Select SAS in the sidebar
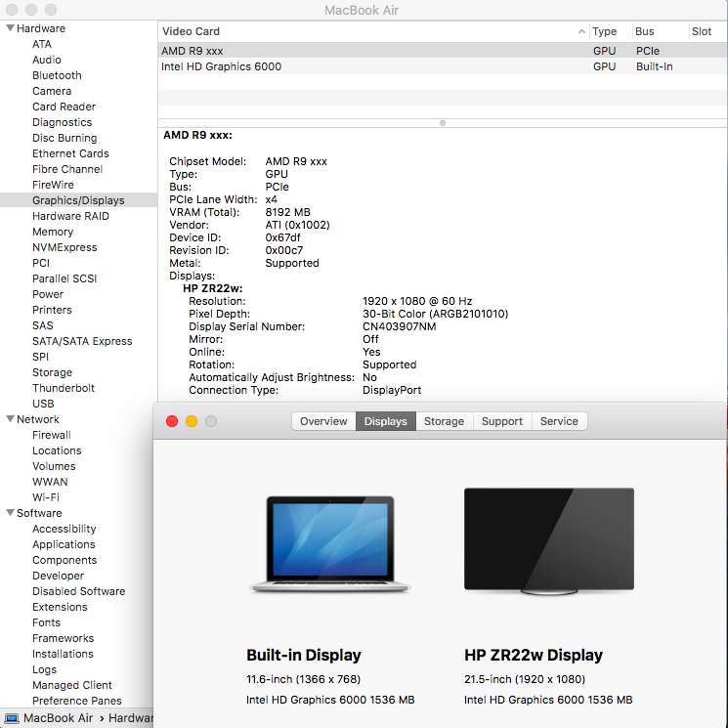The image size is (728, 728). pyautogui.click(x=43, y=325)
